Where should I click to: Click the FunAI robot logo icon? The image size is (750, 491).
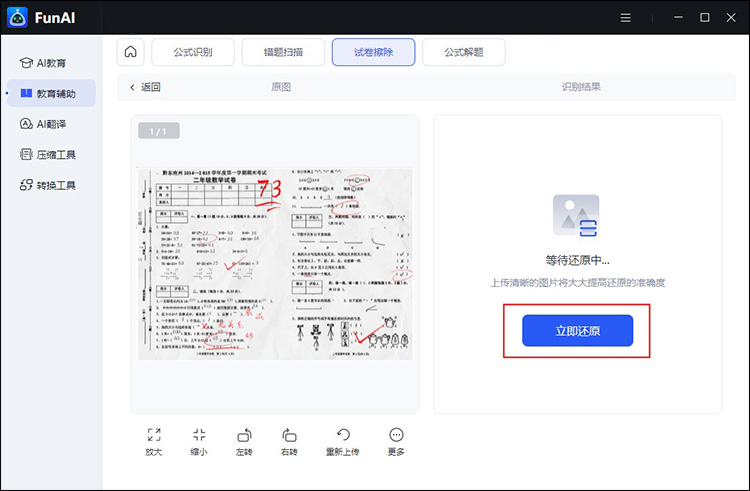point(18,18)
